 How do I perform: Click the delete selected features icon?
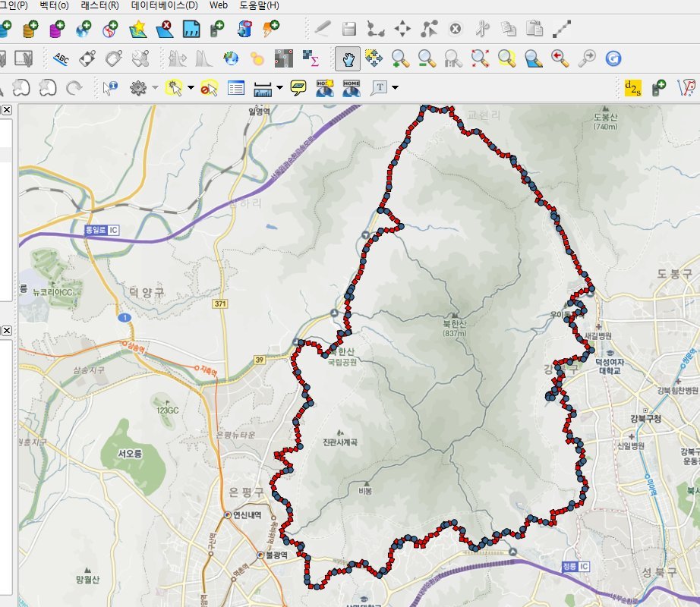456,29
